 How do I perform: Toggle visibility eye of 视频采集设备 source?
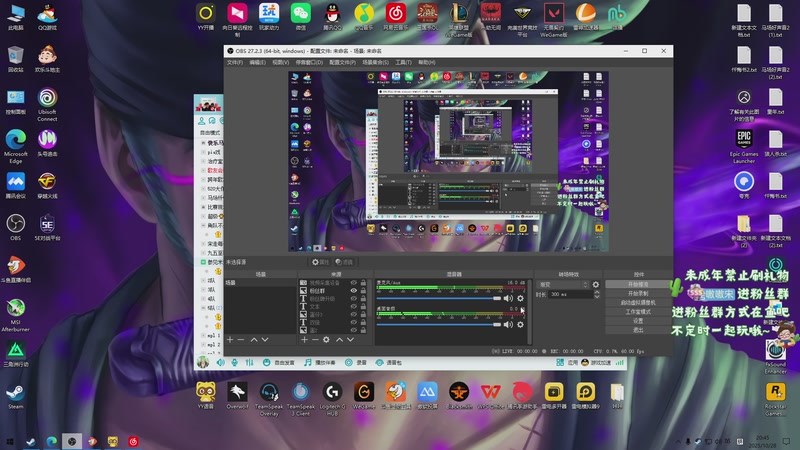coord(353,283)
